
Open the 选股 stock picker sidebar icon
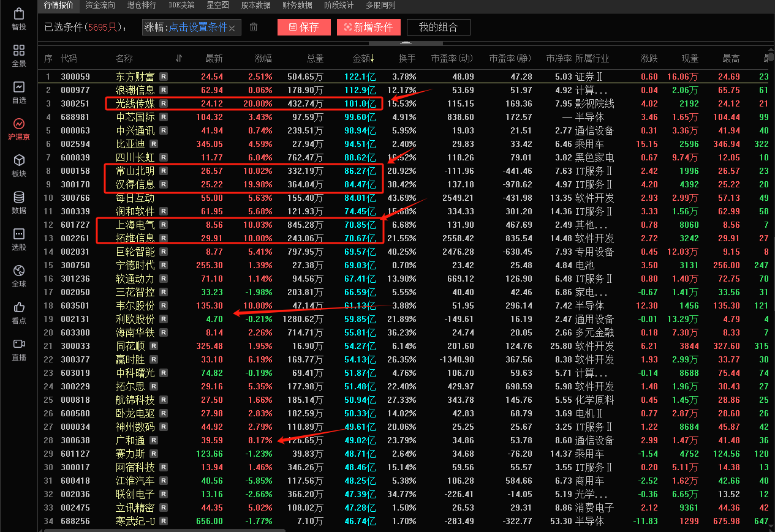coord(19,239)
